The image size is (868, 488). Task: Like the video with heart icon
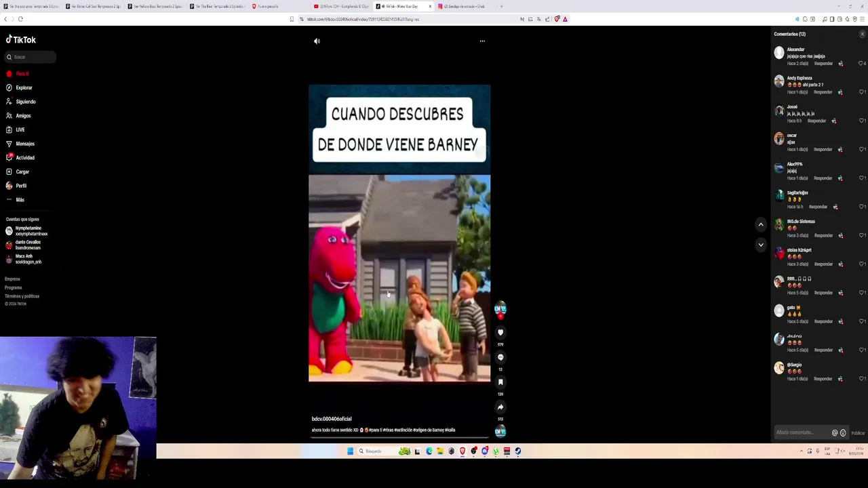[x=500, y=332]
